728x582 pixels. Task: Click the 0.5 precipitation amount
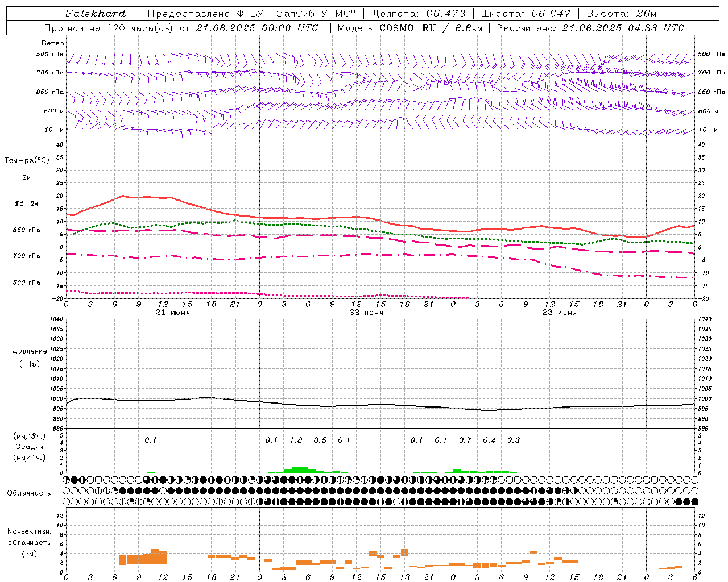pos(320,440)
